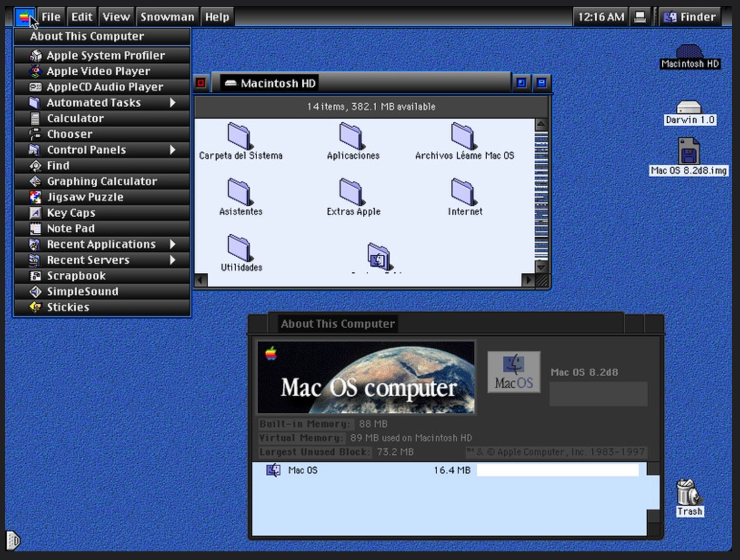
Task: Open Stickies
Action: [x=102, y=307]
